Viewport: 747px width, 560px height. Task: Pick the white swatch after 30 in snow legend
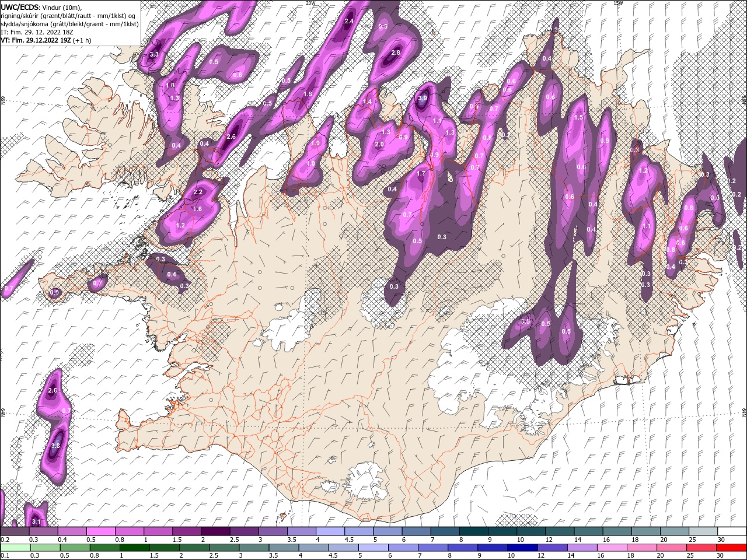click(732, 531)
